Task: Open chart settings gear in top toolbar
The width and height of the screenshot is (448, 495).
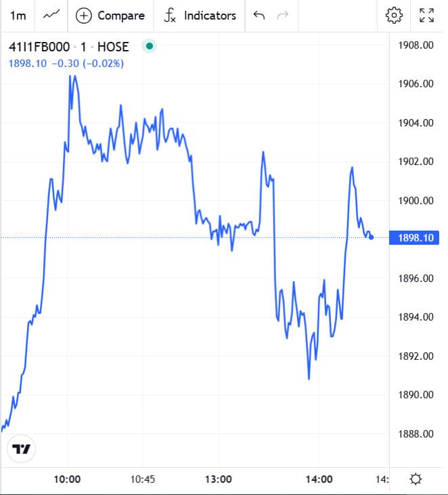Action: point(394,16)
